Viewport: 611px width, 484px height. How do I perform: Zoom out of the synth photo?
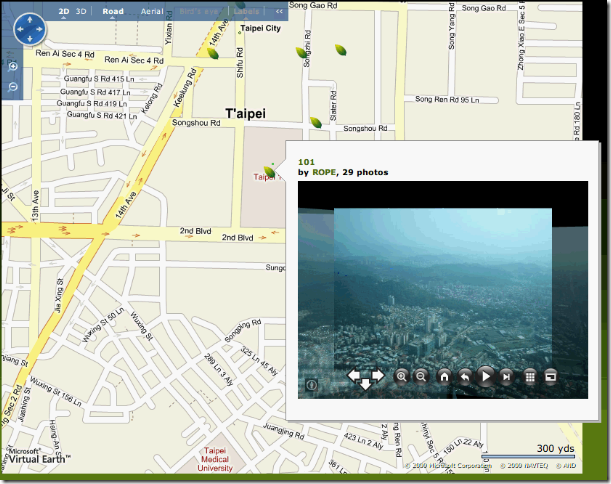(x=421, y=377)
